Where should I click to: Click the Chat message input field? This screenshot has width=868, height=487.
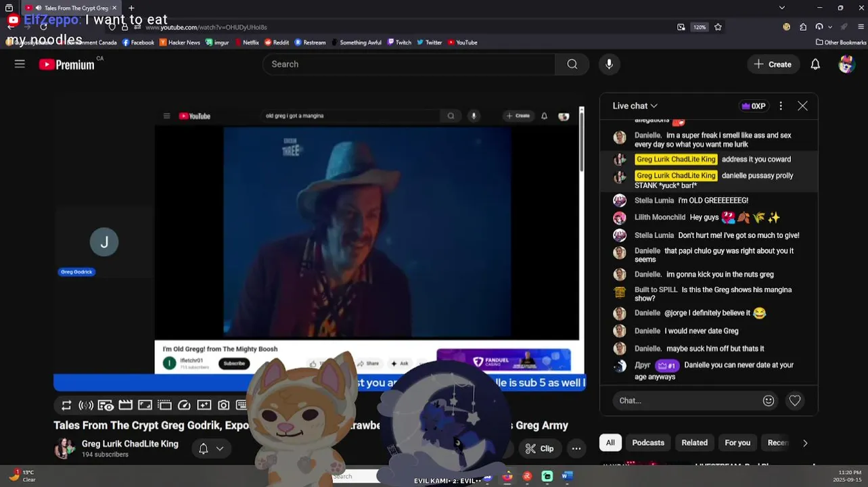tap(687, 400)
